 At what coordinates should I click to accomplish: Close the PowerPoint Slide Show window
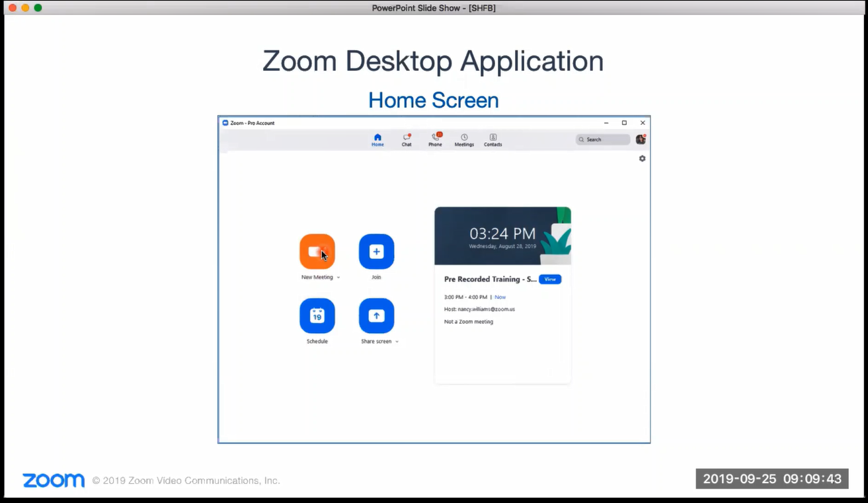click(x=13, y=8)
